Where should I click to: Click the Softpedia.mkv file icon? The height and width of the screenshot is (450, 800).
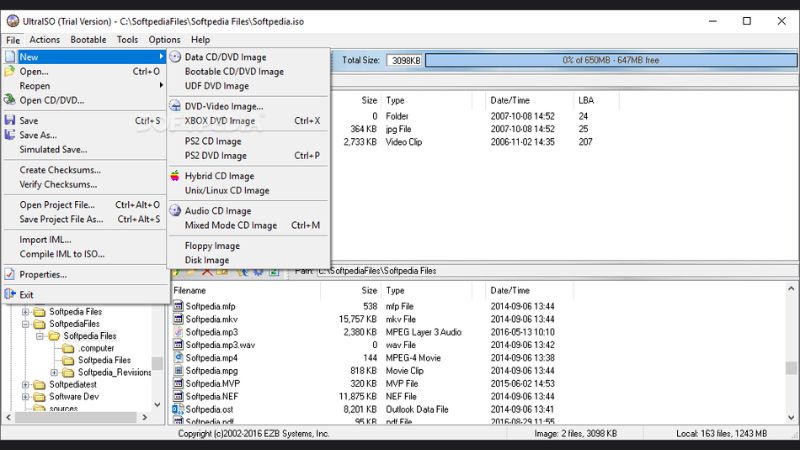178,319
